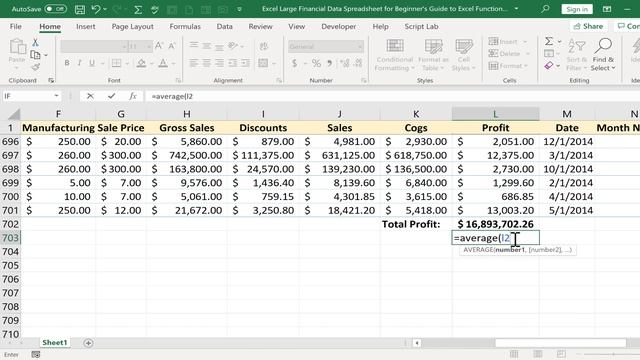The image size is (640, 360).
Task: Toggle Bold formatting
Action: pos(67,63)
